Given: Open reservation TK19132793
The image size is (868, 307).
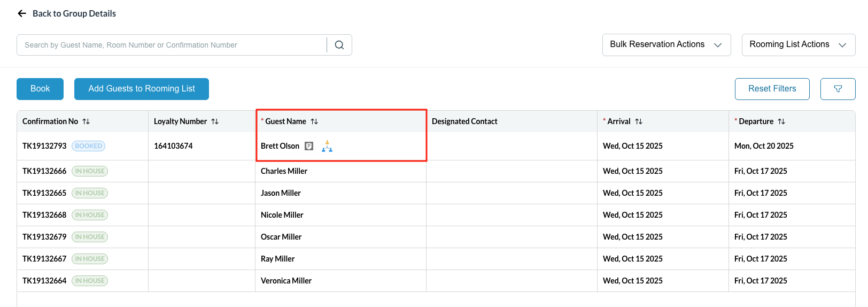Looking at the screenshot, I should coord(44,146).
